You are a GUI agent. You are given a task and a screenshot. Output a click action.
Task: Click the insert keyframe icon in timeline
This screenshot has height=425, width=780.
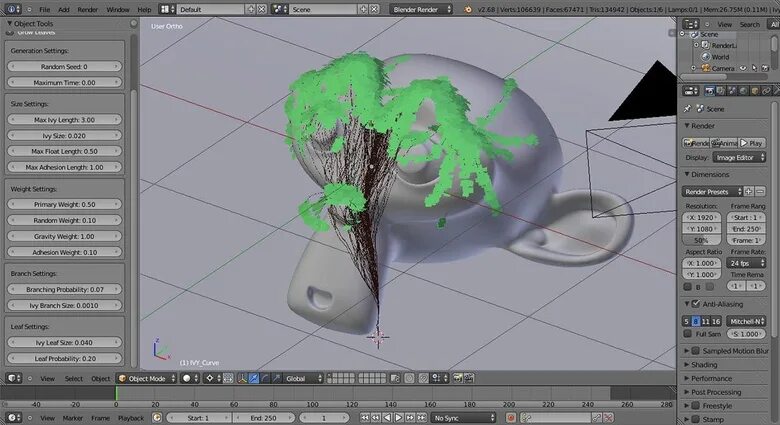click(596, 418)
